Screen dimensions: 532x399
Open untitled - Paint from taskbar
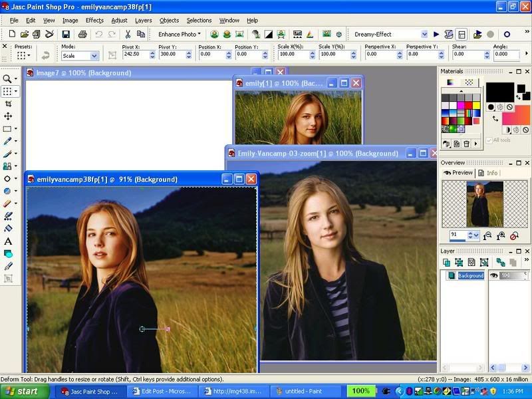coord(298,391)
